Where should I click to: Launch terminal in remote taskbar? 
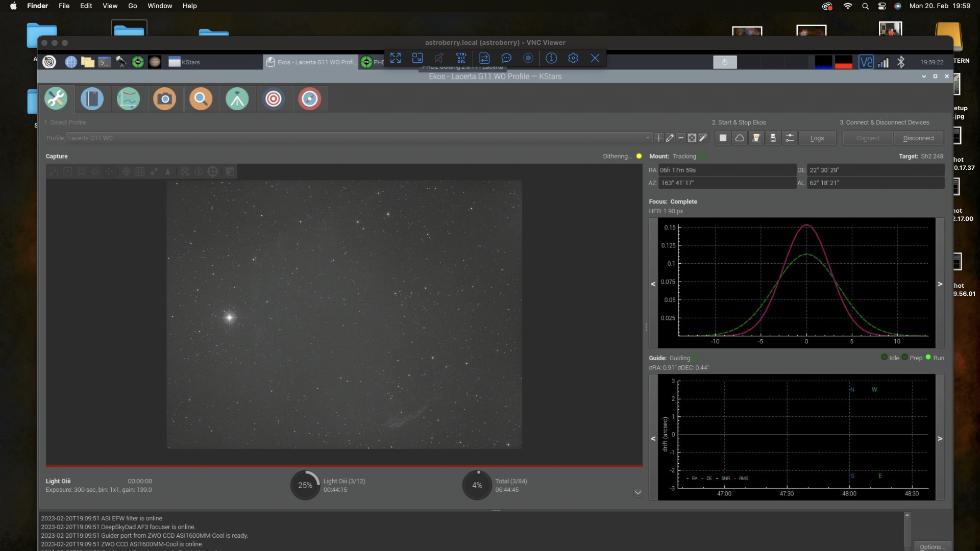coord(104,62)
